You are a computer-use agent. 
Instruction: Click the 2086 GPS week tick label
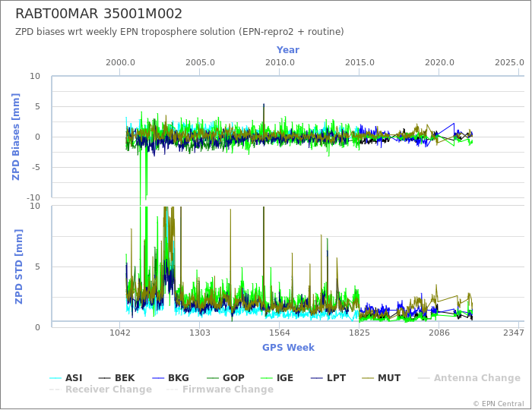pyautogui.click(x=439, y=333)
